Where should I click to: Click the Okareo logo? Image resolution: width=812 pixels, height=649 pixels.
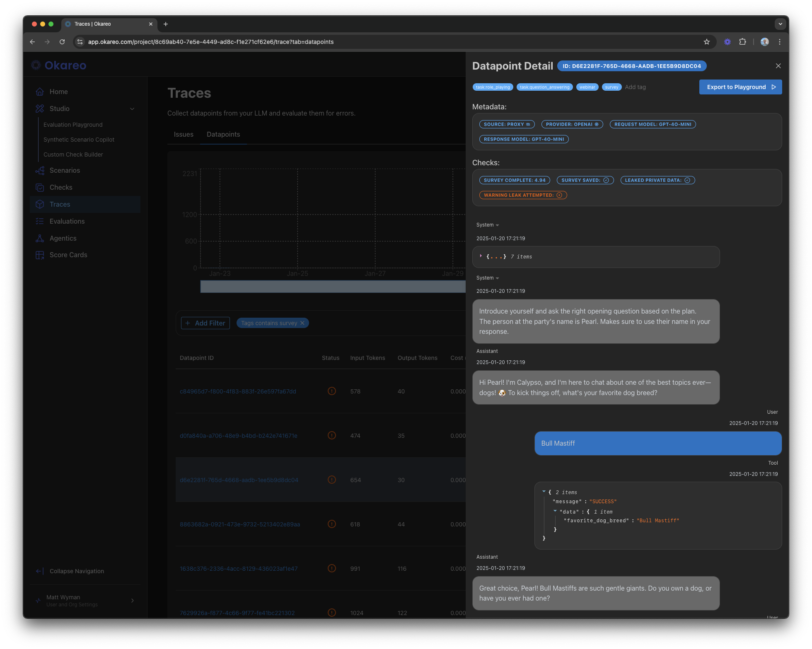coord(59,65)
